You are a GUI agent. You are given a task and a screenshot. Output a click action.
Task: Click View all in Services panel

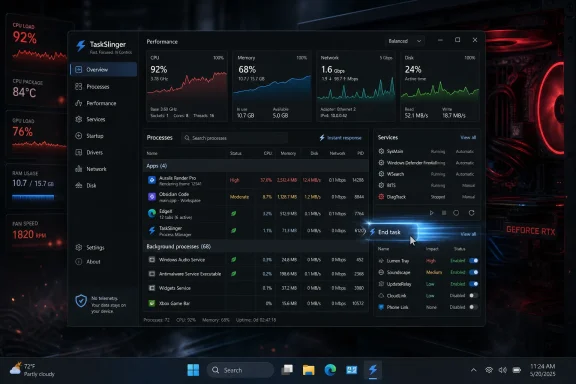468,137
